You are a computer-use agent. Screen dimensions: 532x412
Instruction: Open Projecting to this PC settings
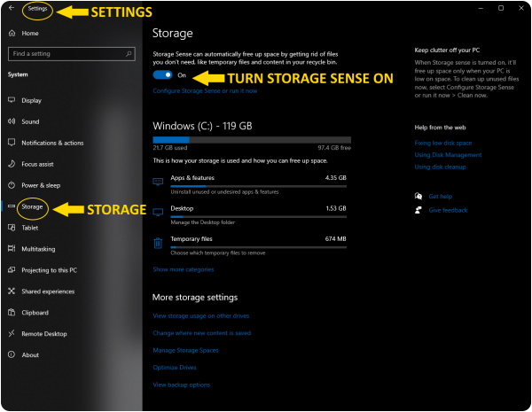click(x=49, y=270)
